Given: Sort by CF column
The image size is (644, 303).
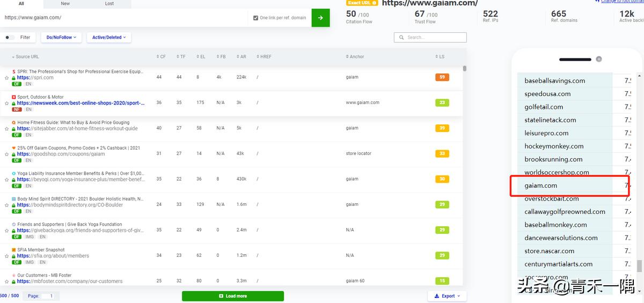Looking at the screenshot, I should [161, 57].
